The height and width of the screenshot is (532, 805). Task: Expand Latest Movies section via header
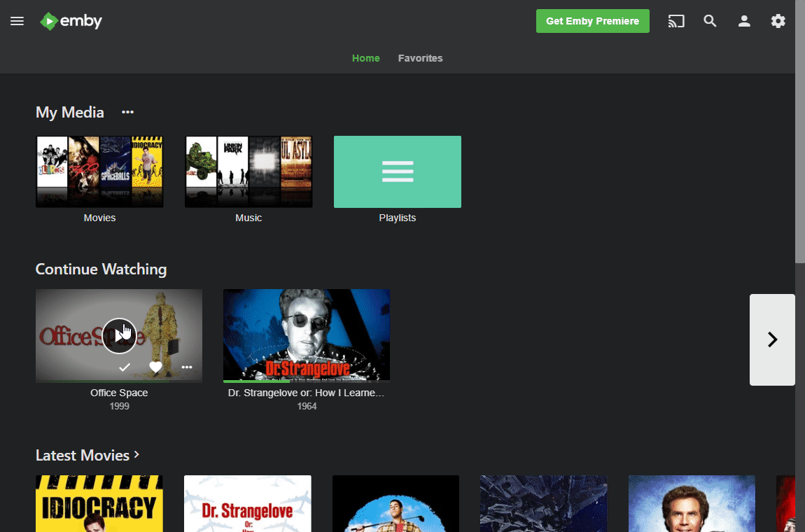[x=87, y=455]
